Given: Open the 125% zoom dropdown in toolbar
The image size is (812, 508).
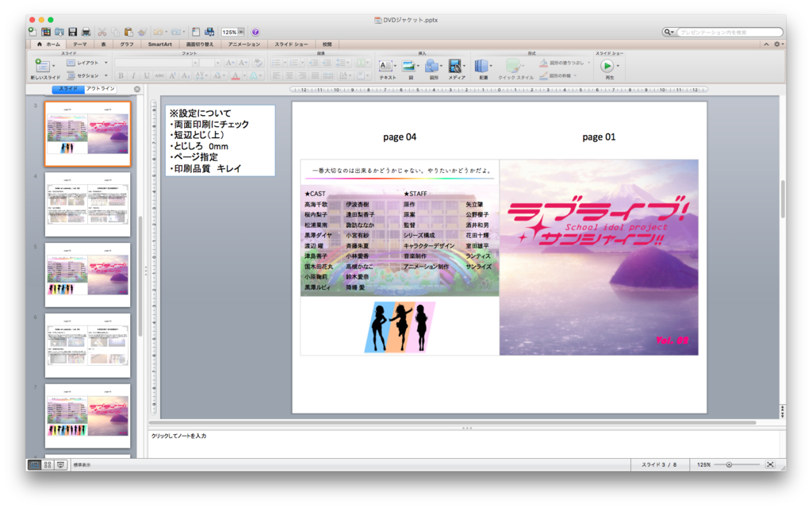Looking at the screenshot, I should coord(241,32).
